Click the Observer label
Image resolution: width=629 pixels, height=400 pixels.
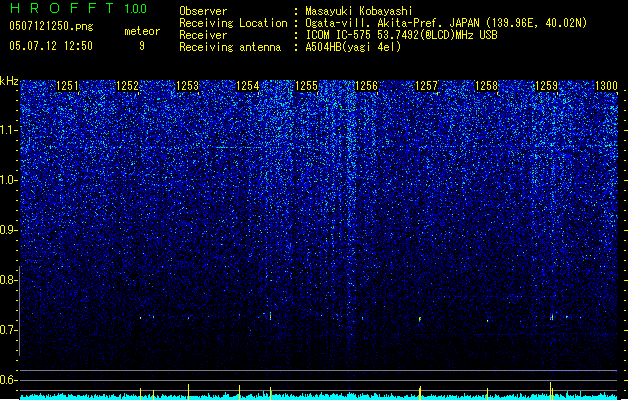pos(203,11)
